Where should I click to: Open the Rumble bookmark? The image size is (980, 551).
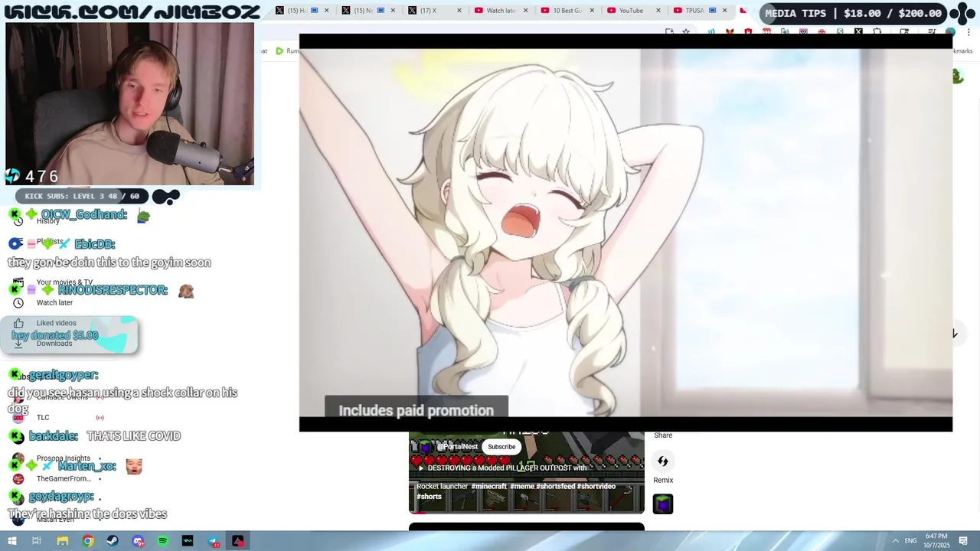point(287,51)
